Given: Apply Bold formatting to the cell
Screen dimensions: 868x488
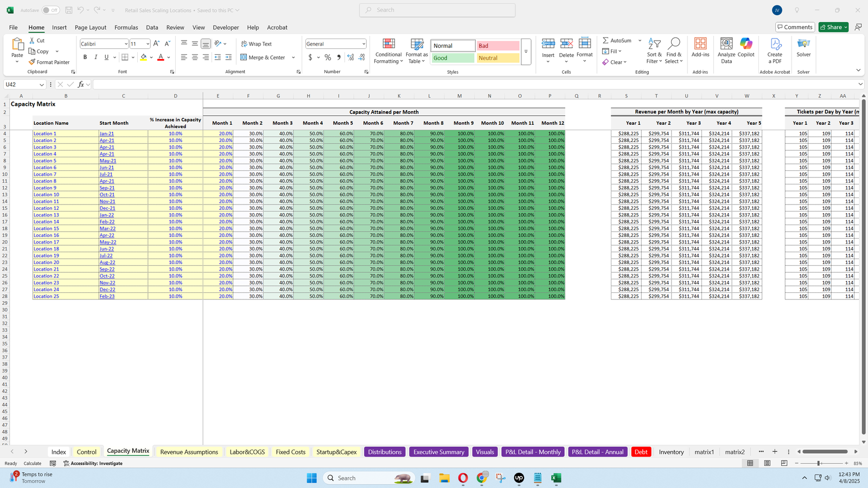Looking at the screenshot, I should (85, 57).
